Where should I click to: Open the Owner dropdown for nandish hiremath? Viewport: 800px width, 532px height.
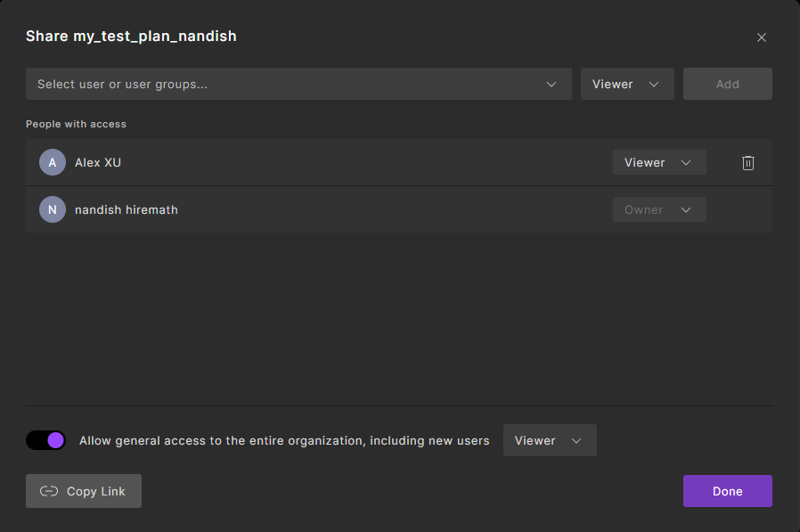(x=658, y=209)
